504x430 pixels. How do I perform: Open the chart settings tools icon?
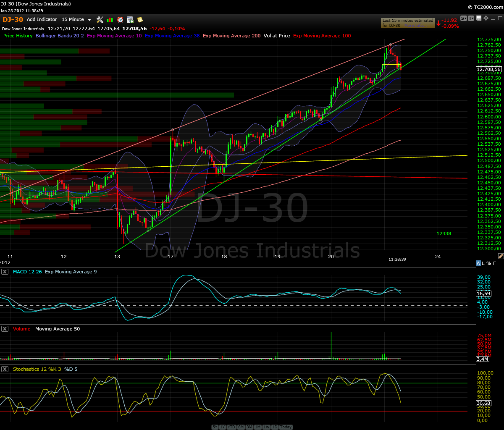tap(100, 20)
